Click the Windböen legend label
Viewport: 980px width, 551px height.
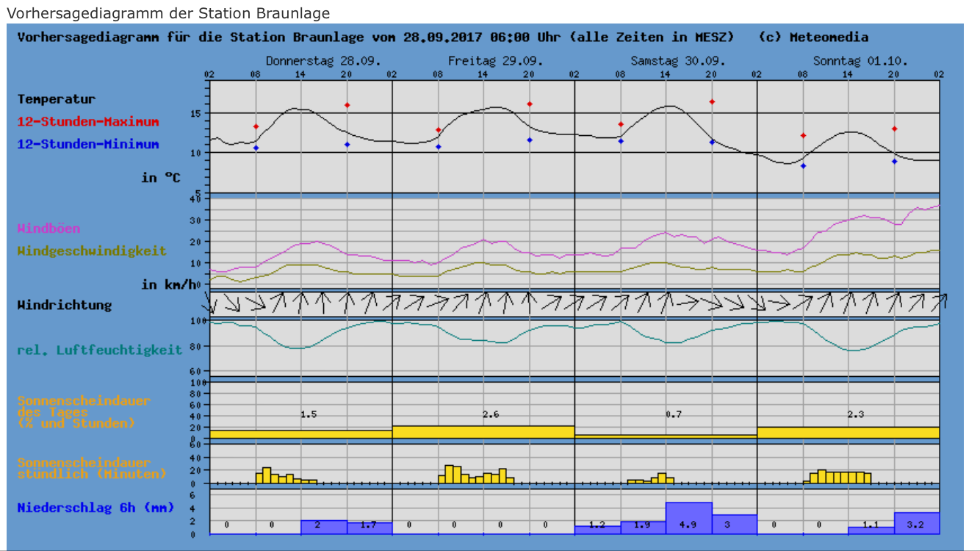click(x=48, y=228)
